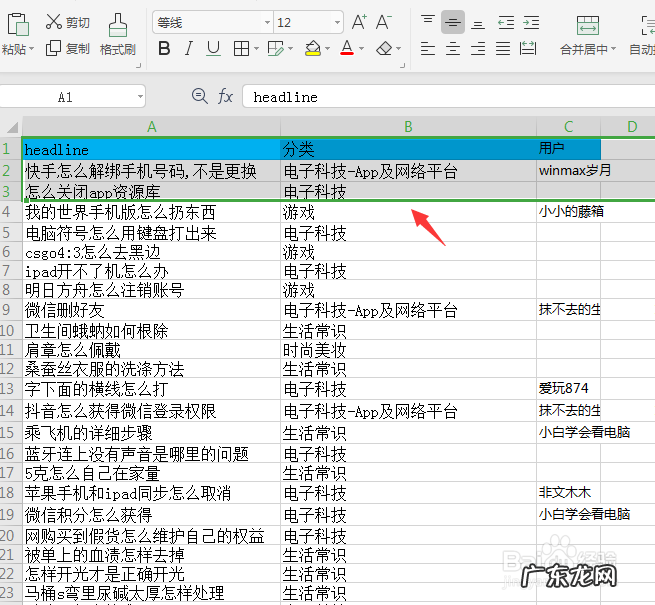This screenshot has height=605, width=655.
Task: Apply cell borders icon
Action: tap(241, 48)
